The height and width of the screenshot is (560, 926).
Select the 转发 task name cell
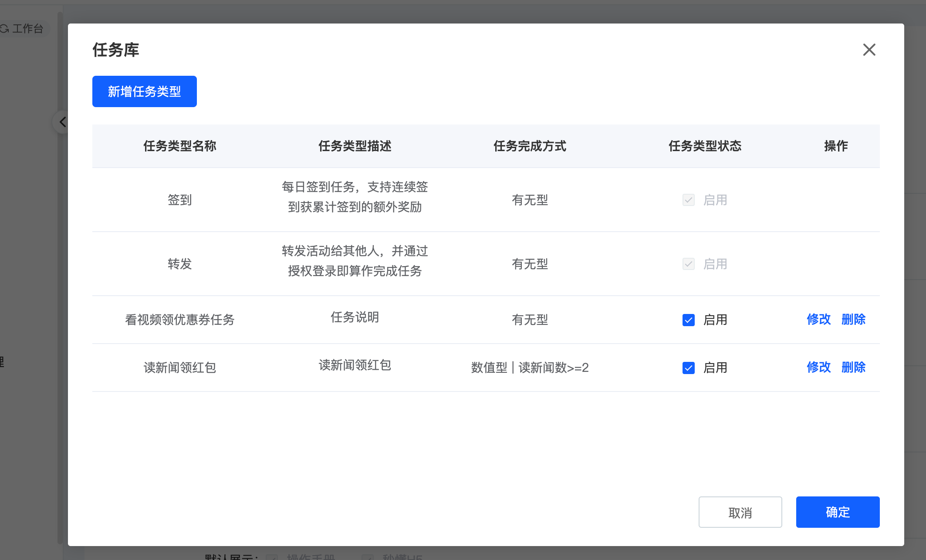180,264
